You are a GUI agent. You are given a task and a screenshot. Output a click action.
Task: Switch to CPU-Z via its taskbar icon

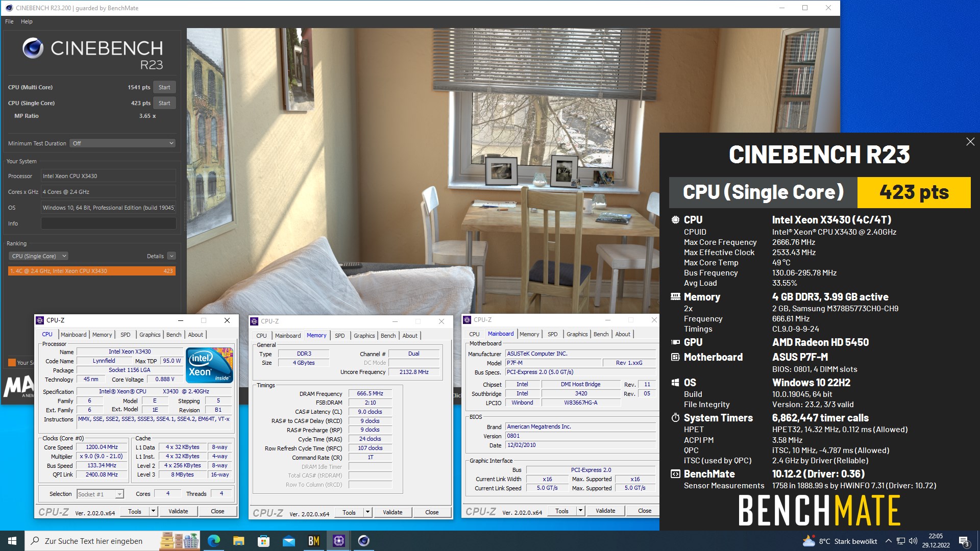click(x=338, y=541)
